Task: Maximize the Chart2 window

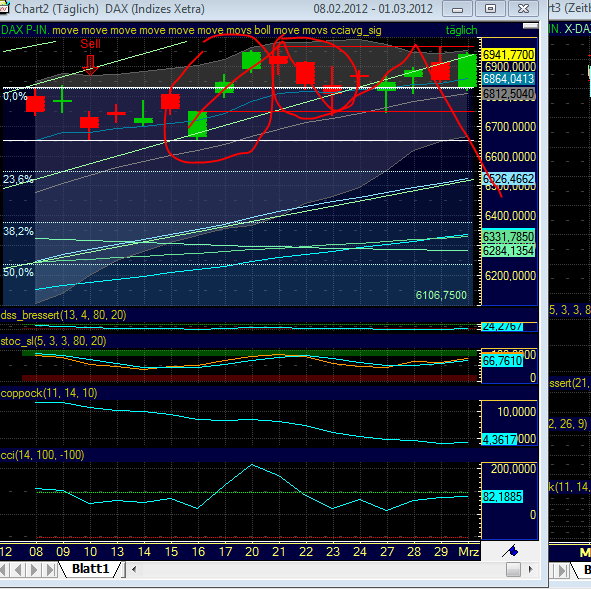Action: (x=490, y=8)
